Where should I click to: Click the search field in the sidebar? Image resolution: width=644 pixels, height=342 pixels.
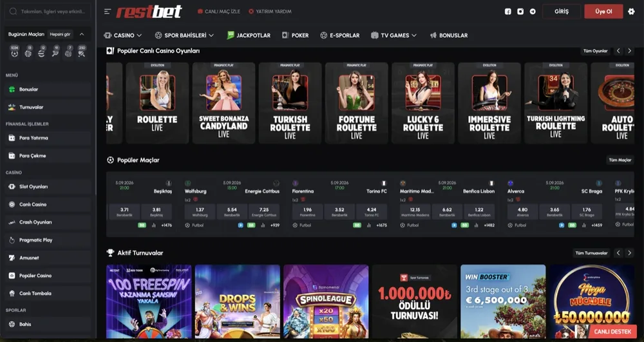click(x=48, y=12)
